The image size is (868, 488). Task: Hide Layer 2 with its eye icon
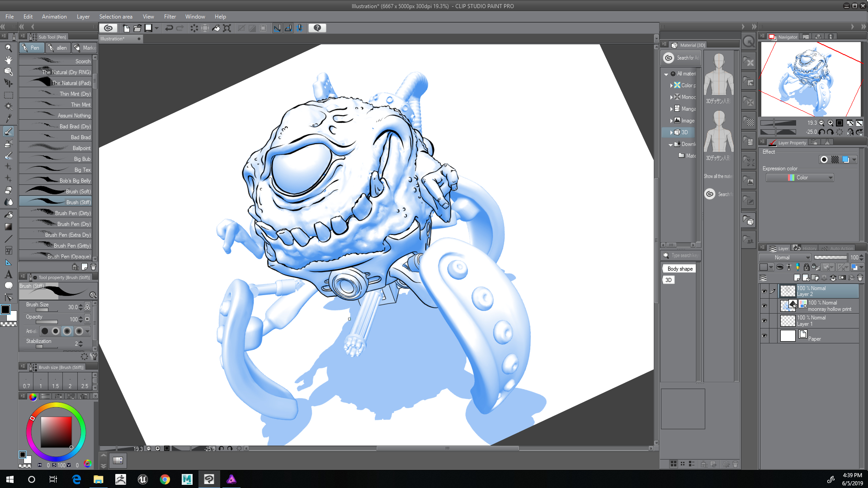pos(764,291)
